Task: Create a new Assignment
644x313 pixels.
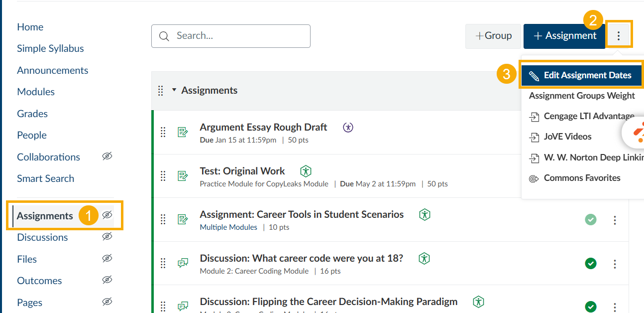Action: 564,36
